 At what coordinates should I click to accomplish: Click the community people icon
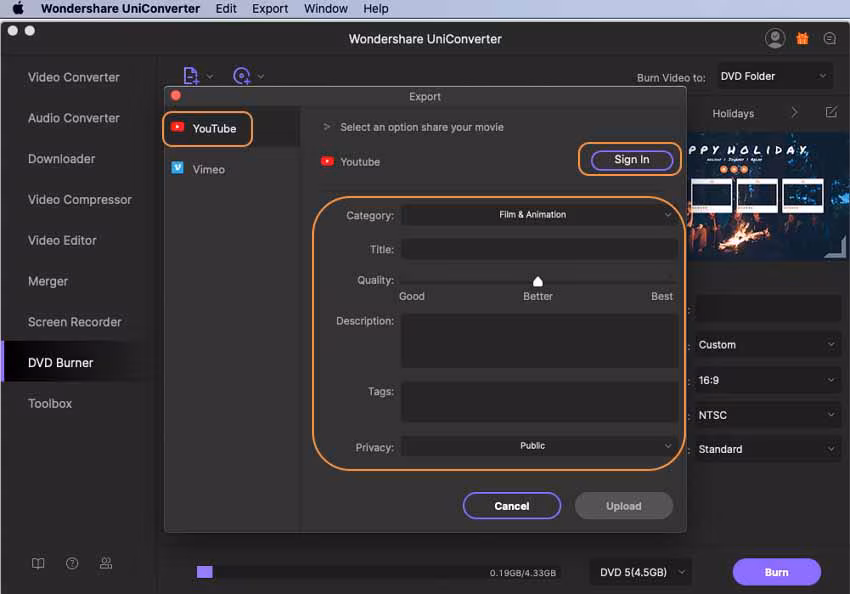106,564
